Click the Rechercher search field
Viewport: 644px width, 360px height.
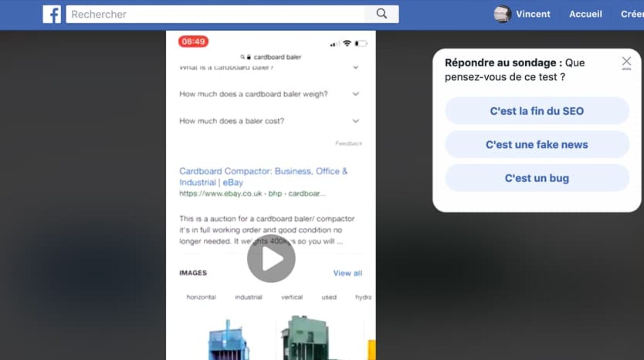click(x=215, y=14)
